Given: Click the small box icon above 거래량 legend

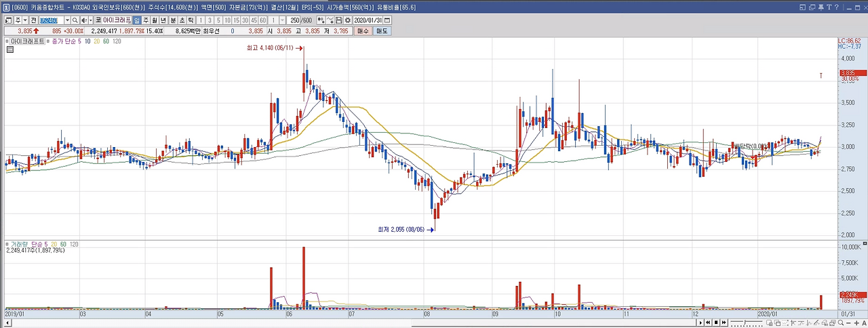Looking at the screenshot, I should (8, 243).
